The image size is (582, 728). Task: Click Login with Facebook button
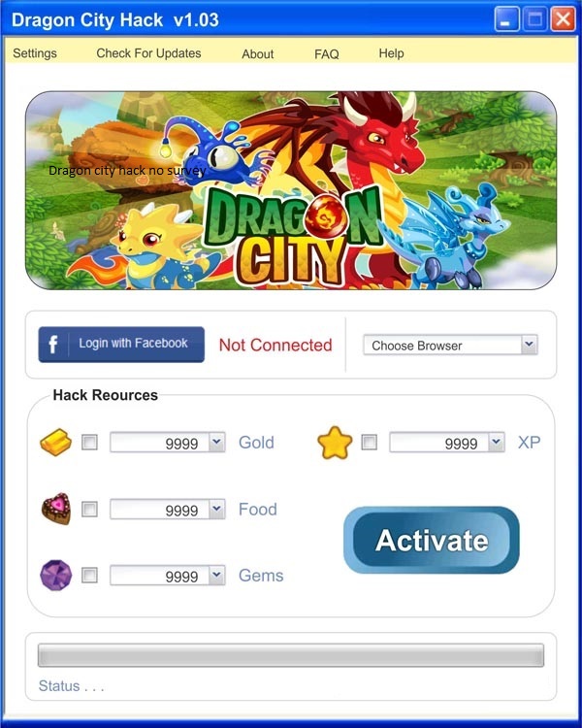tap(121, 345)
